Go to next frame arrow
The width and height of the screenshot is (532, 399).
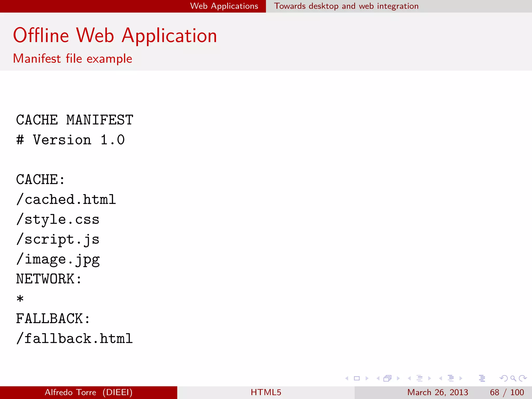(398, 378)
